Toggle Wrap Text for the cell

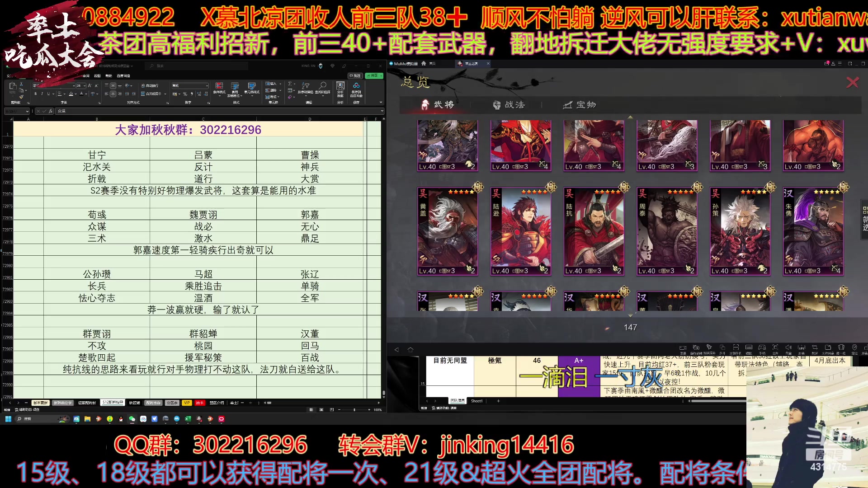tap(149, 86)
